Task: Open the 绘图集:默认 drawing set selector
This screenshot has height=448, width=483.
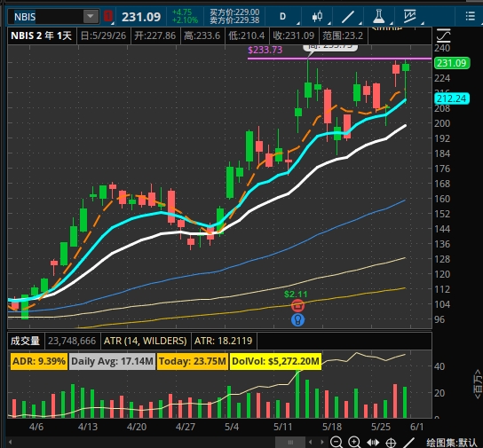Action: (x=451, y=443)
